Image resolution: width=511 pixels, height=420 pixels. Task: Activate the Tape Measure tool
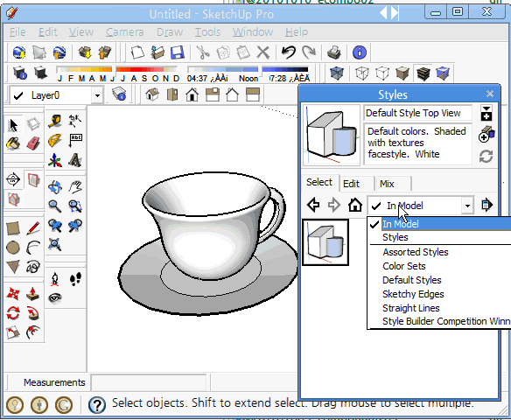55,122
